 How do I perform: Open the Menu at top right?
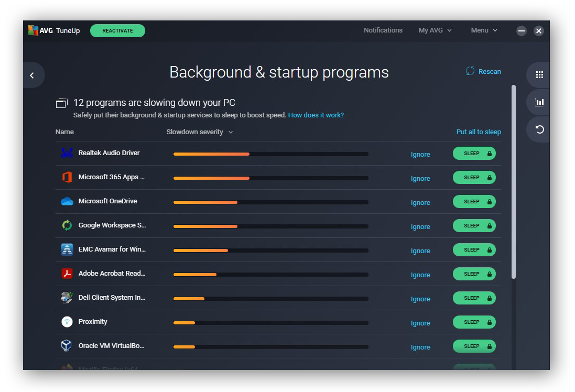483,30
